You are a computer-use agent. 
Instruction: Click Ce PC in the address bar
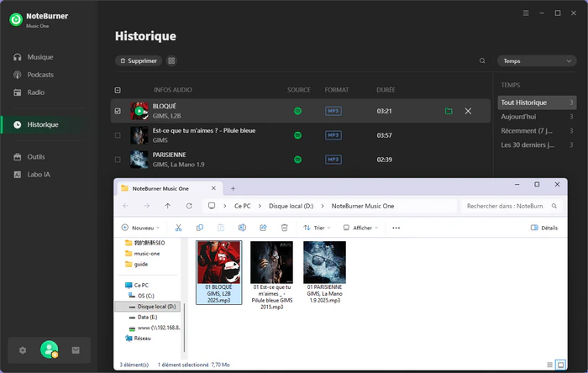point(242,206)
